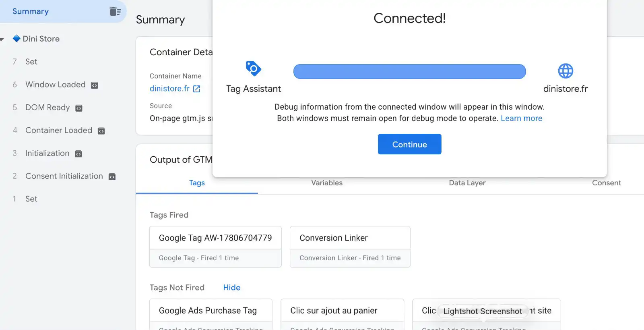Click the globe icon above dinistore.fr
644x330 pixels.
(x=566, y=71)
